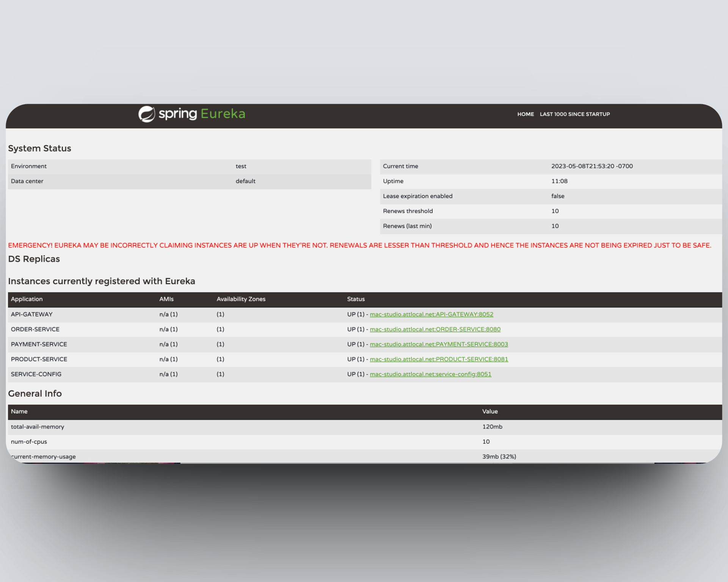Select the PRODUCT-SERVICE application name
728x582 pixels.
pyautogui.click(x=39, y=359)
